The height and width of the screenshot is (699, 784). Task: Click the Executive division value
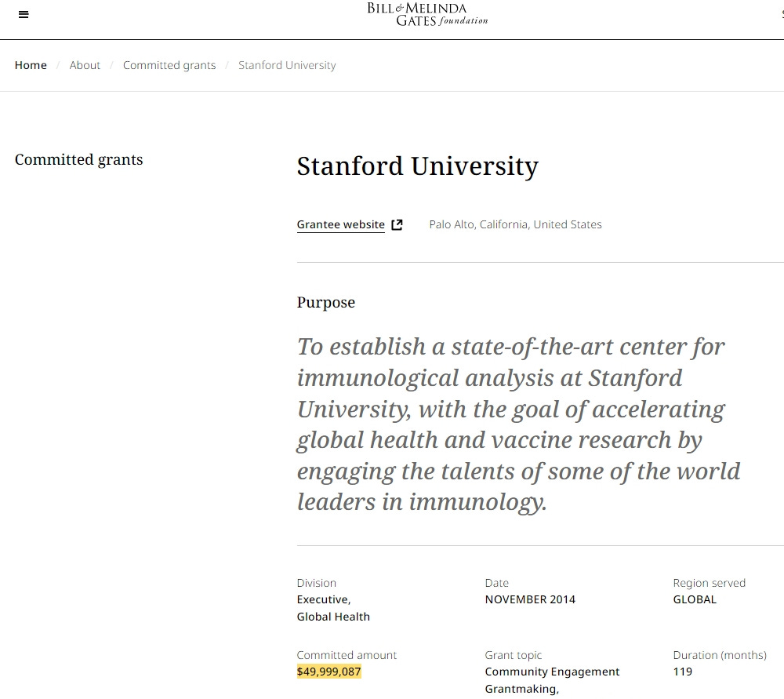coord(324,599)
